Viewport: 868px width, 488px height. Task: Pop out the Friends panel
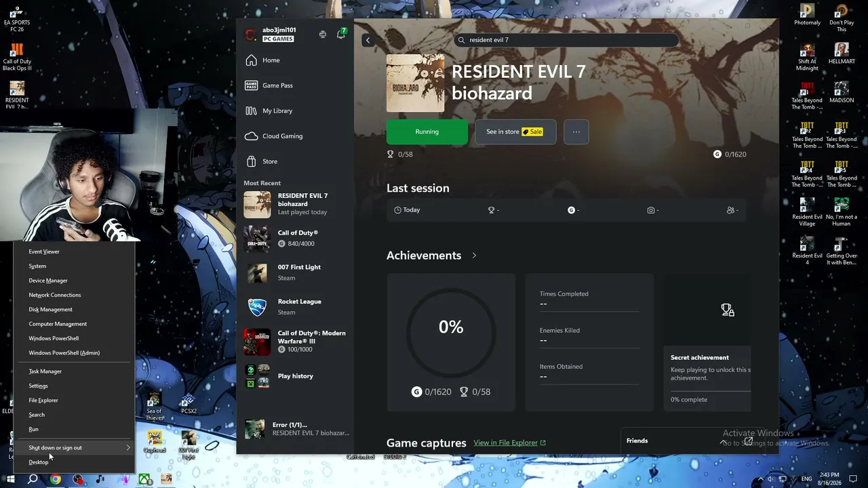coord(748,441)
